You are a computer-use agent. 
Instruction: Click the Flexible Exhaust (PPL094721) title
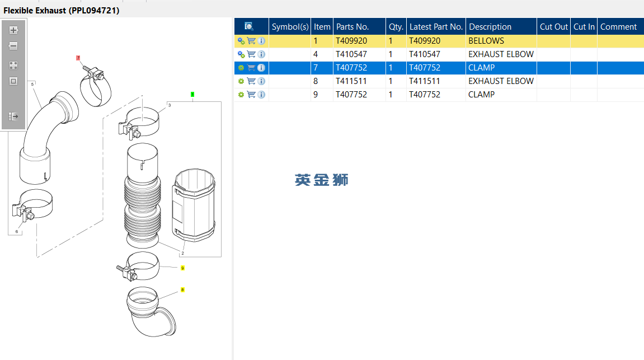[x=62, y=11]
